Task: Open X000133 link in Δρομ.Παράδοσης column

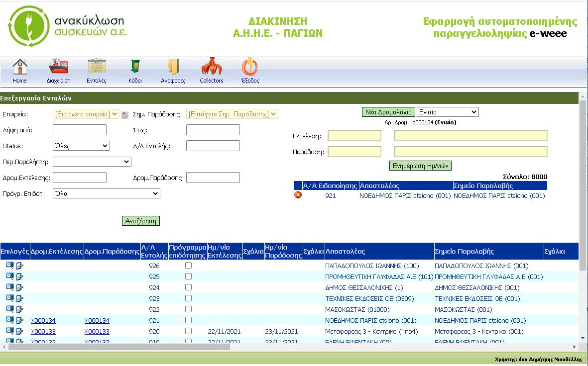Action: 97,331
